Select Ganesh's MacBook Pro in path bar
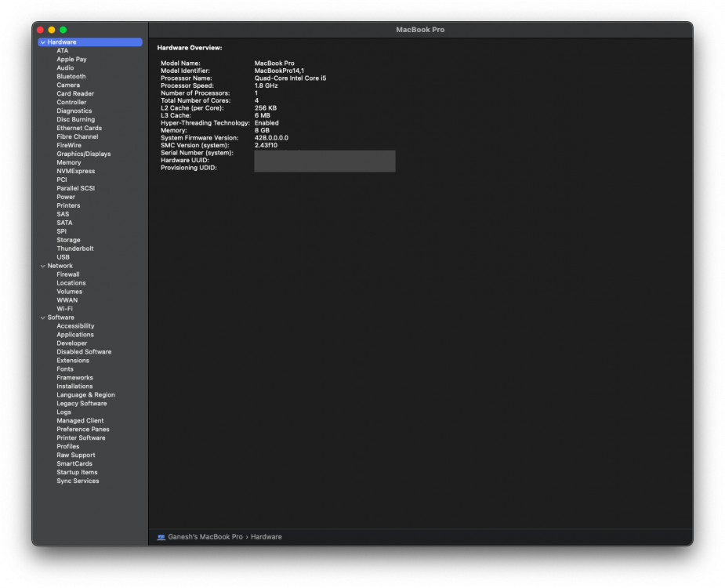The image size is (725, 588). pos(205,537)
